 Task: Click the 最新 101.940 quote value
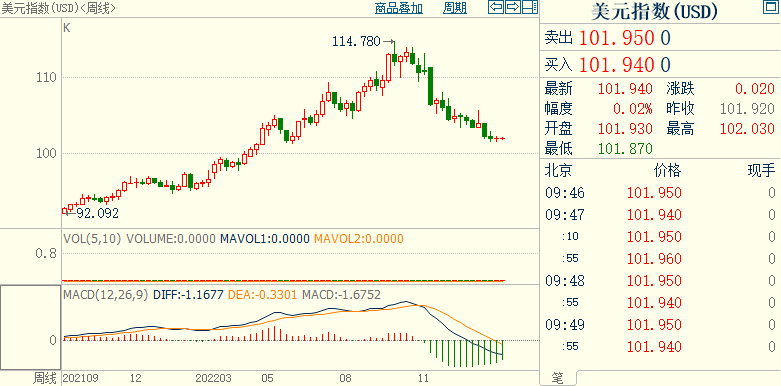coord(625,89)
